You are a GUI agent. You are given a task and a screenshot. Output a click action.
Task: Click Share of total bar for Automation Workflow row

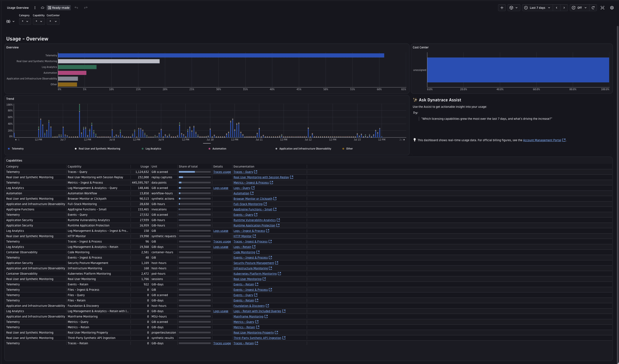pos(195,193)
